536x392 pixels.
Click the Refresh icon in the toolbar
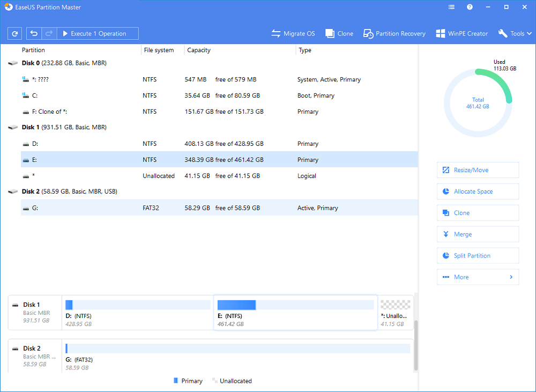point(15,33)
